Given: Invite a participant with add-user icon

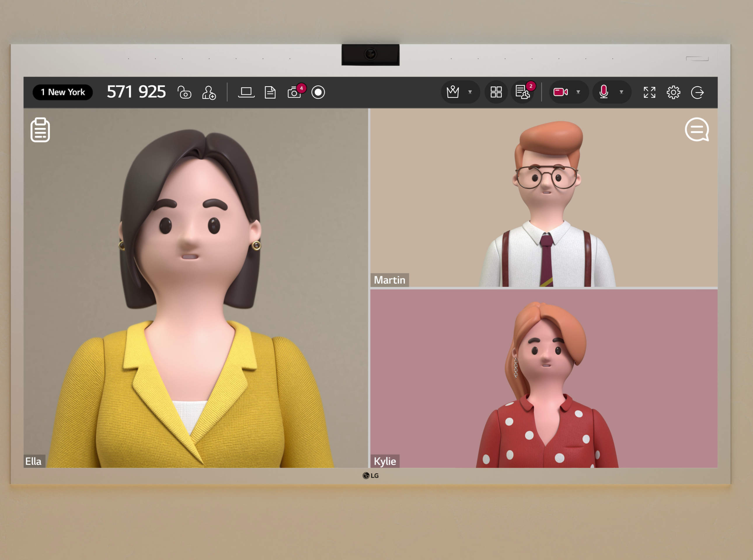Looking at the screenshot, I should pyautogui.click(x=209, y=92).
